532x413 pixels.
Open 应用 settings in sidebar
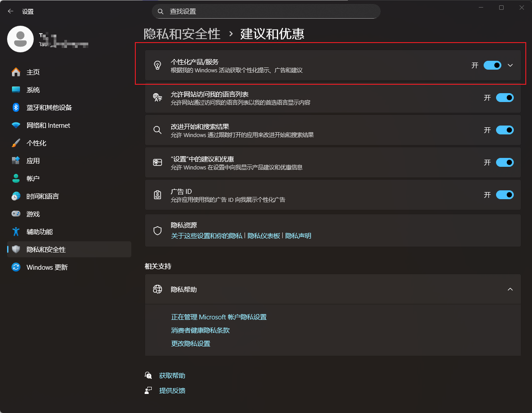click(x=69, y=161)
